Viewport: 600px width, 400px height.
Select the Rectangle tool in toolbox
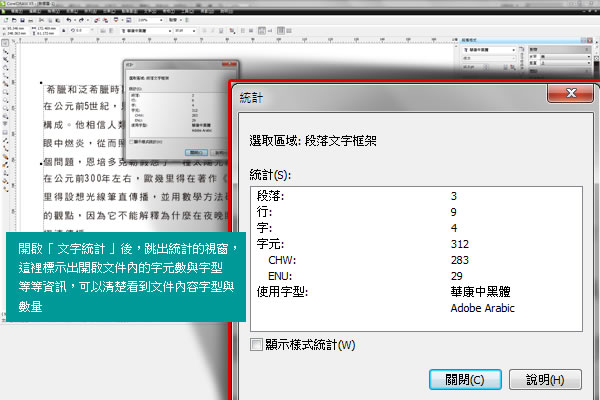[x=5, y=91]
